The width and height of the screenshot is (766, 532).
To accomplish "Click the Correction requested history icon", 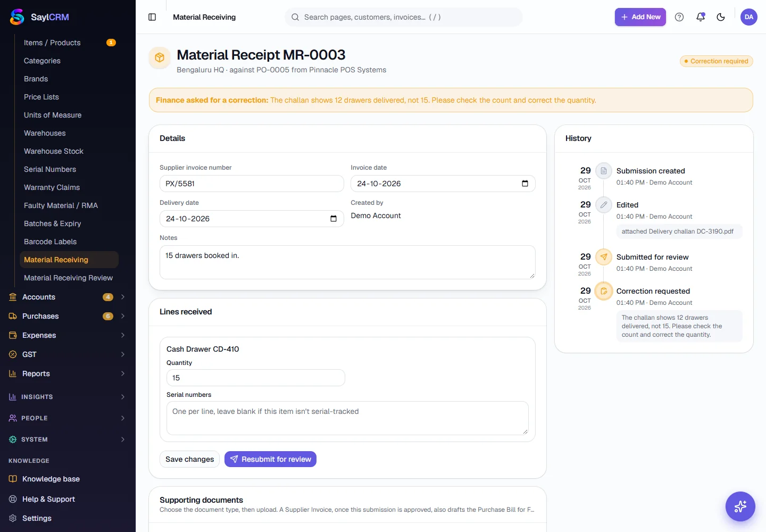I will point(604,291).
